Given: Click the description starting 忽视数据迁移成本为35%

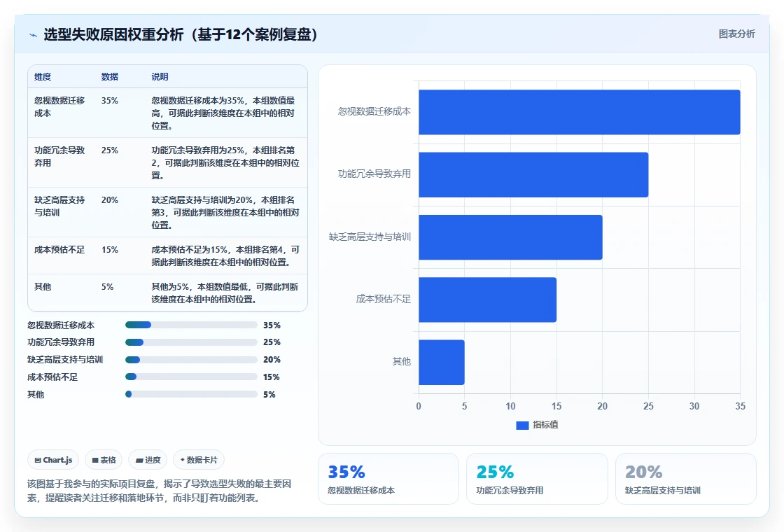Looking at the screenshot, I should pos(223,113).
